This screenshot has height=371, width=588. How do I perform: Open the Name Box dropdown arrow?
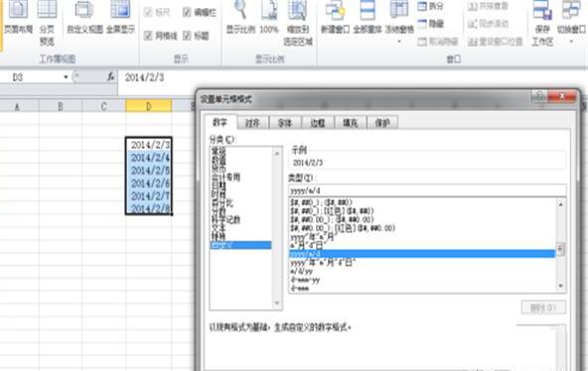66,77
